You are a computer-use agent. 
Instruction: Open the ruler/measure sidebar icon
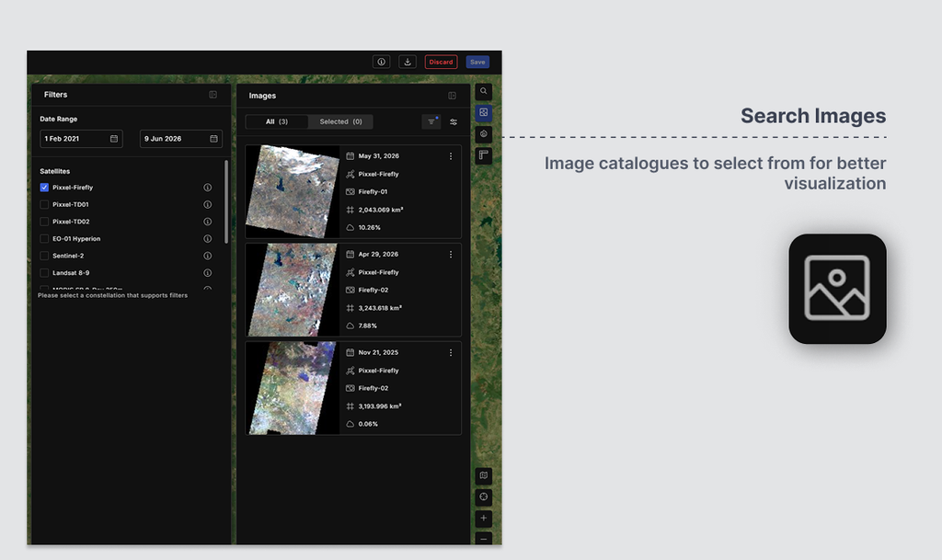point(484,155)
